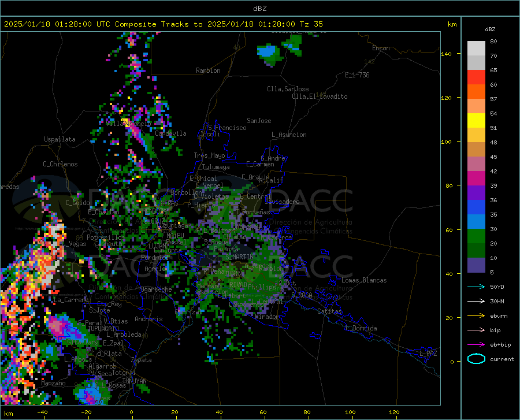Click the 'Ugarteche' map label
Viewport: 520px width, 420px height.
point(156,289)
